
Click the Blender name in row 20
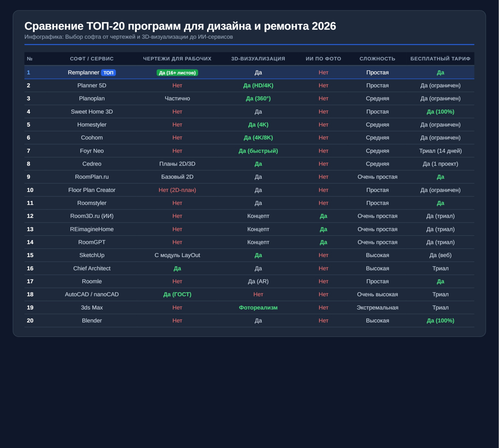coord(92,320)
